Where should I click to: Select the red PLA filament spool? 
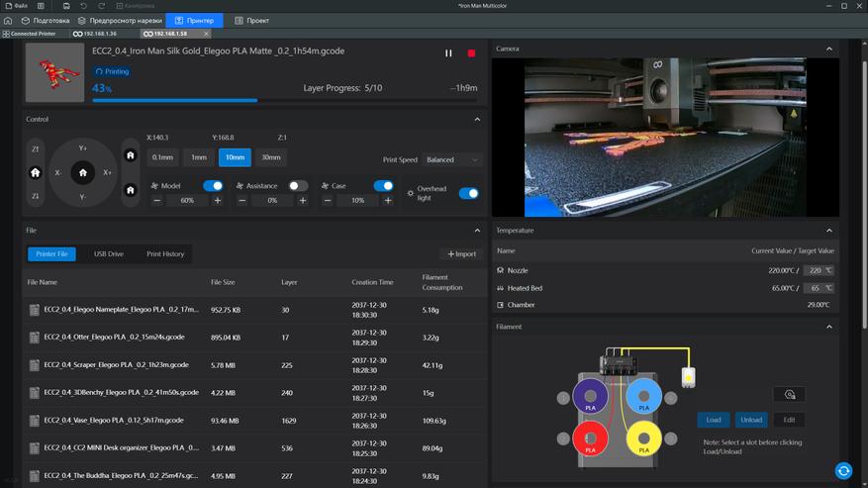point(591,439)
